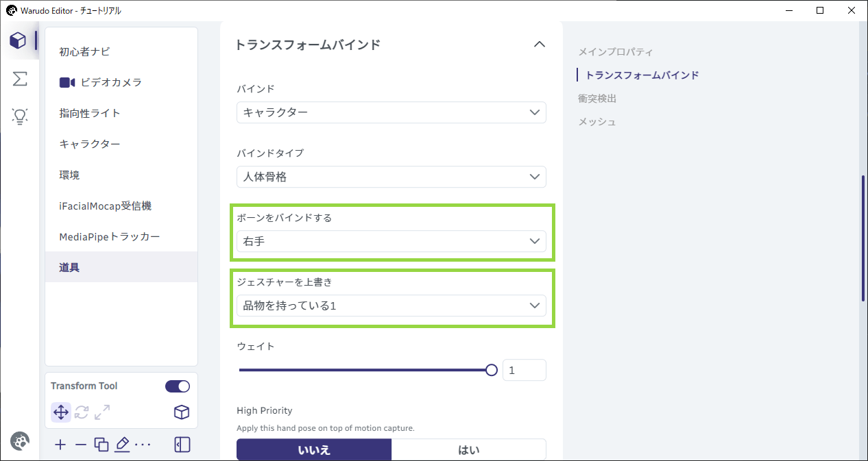The height and width of the screenshot is (461, 868).
Task: Open the Assets cube tab in sidebar
Action: pyautogui.click(x=19, y=40)
